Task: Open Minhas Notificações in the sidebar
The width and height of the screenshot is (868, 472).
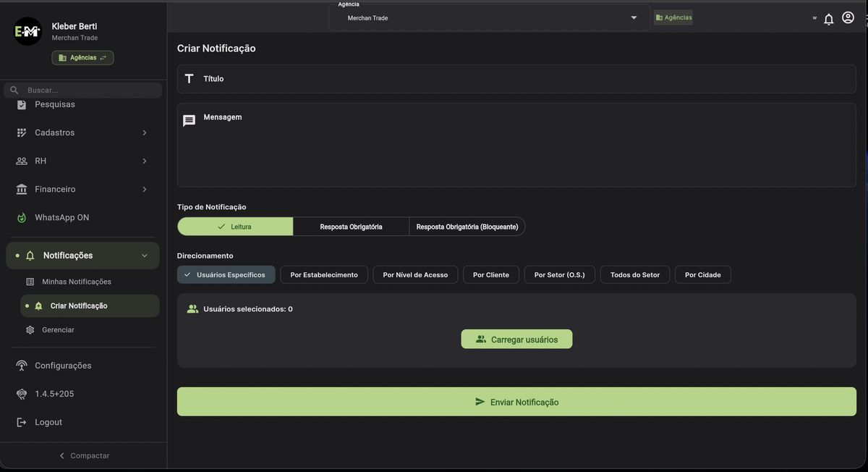Action: point(75,281)
